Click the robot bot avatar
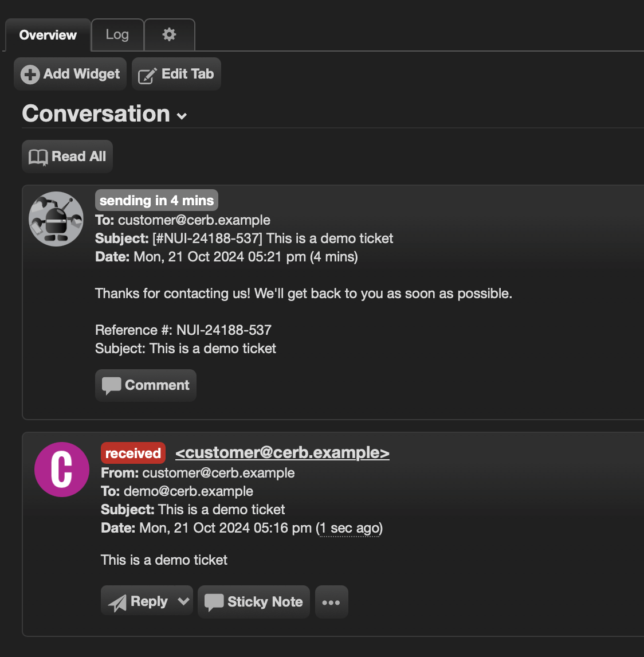The image size is (644, 657). click(x=56, y=219)
